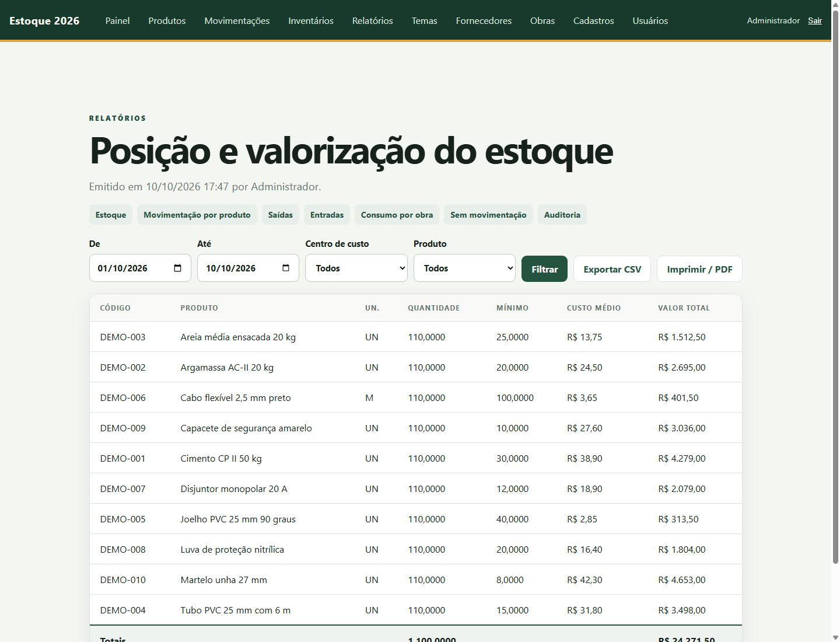Image resolution: width=840 pixels, height=642 pixels.
Task: Click the page vertical scrollbar
Action: [x=835, y=286]
